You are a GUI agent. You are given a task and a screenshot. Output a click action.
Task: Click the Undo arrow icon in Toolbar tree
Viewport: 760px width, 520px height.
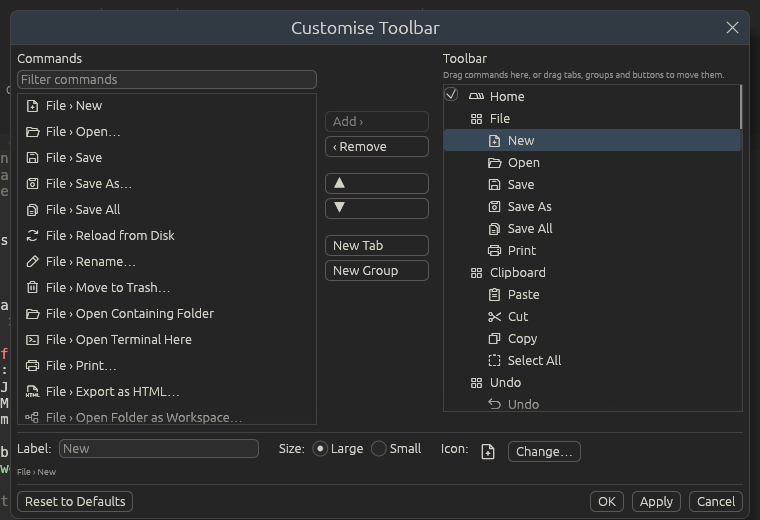click(x=494, y=404)
